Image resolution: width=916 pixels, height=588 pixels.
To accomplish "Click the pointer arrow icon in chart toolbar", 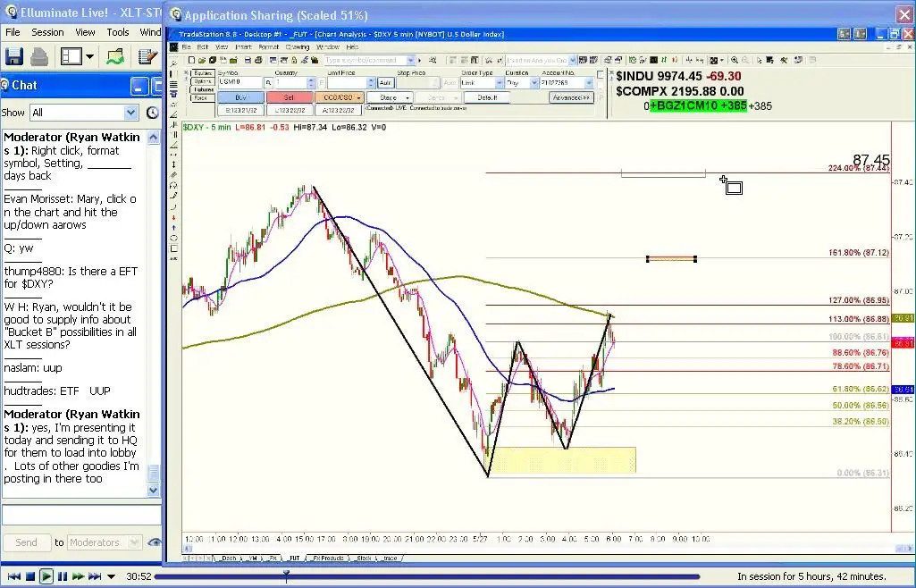I will tap(759, 60).
